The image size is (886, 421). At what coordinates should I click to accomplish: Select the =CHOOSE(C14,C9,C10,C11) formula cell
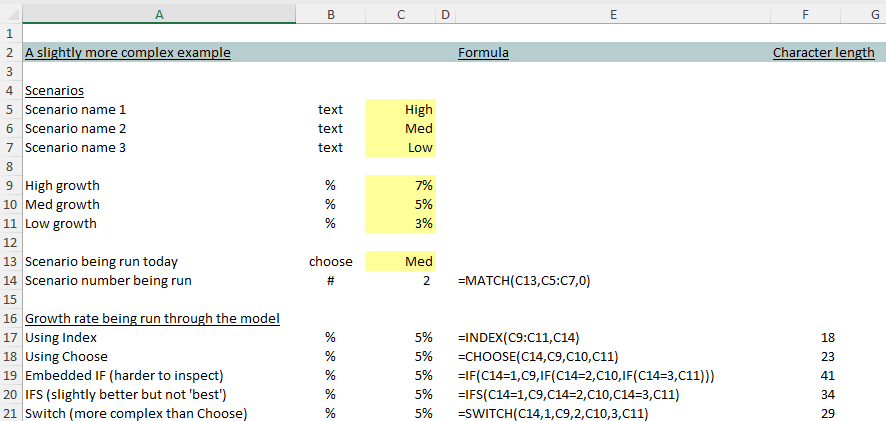[534, 357]
